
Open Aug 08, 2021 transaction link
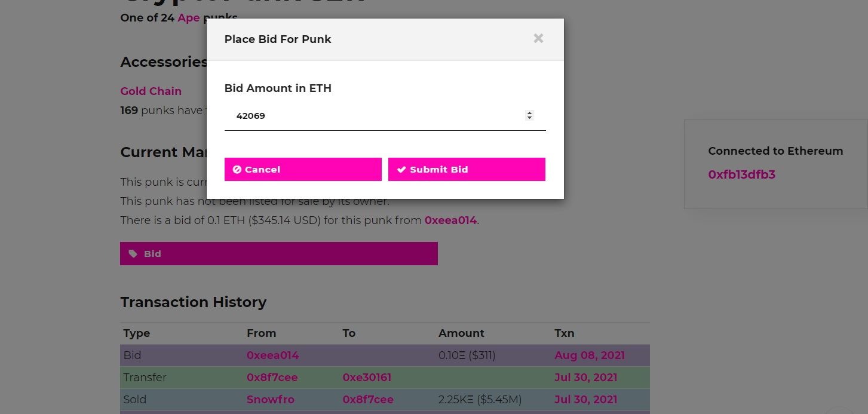tap(589, 355)
